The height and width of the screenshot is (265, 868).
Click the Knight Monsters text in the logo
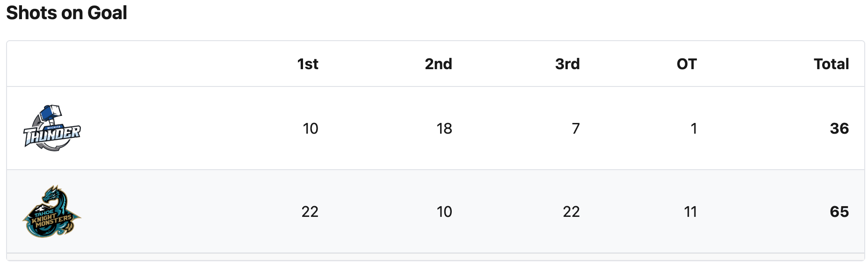tap(52, 218)
